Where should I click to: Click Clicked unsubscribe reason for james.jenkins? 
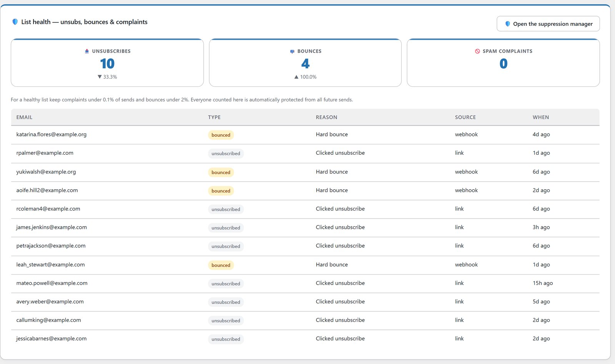pos(340,227)
